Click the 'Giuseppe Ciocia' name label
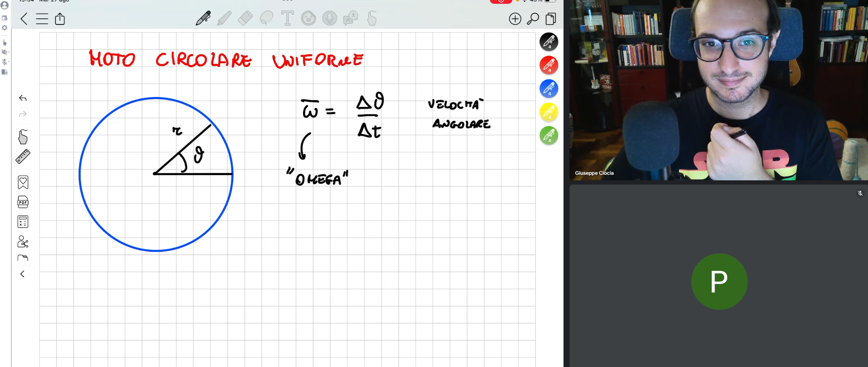Image resolution: width=868 pixels, height=367 pixels. (x=594, y=173)
